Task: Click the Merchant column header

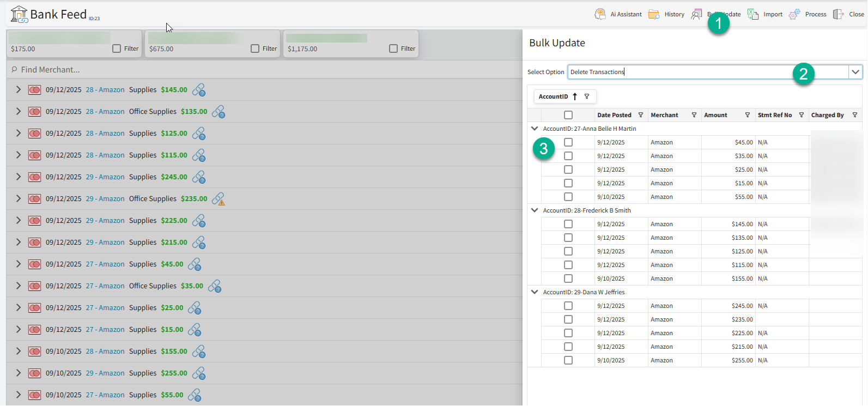Action: (x=664, y=115)
